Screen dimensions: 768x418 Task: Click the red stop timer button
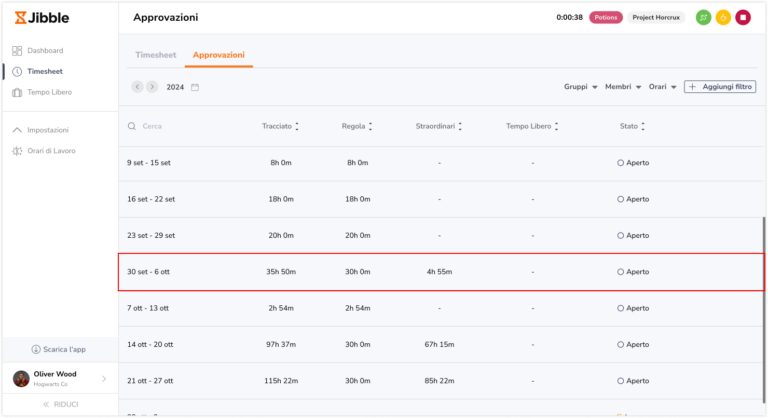tap(743, 18)
